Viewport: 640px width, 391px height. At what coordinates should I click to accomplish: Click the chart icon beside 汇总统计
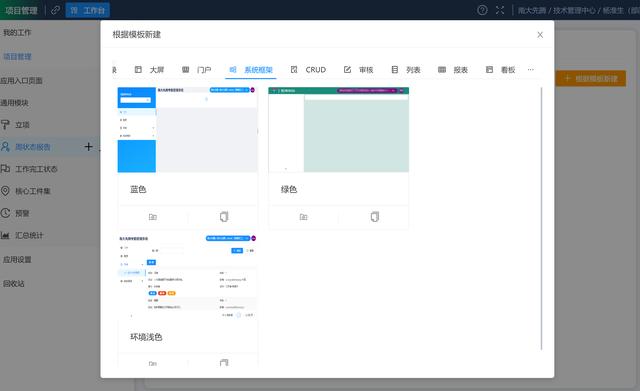[x=5, y=235]
